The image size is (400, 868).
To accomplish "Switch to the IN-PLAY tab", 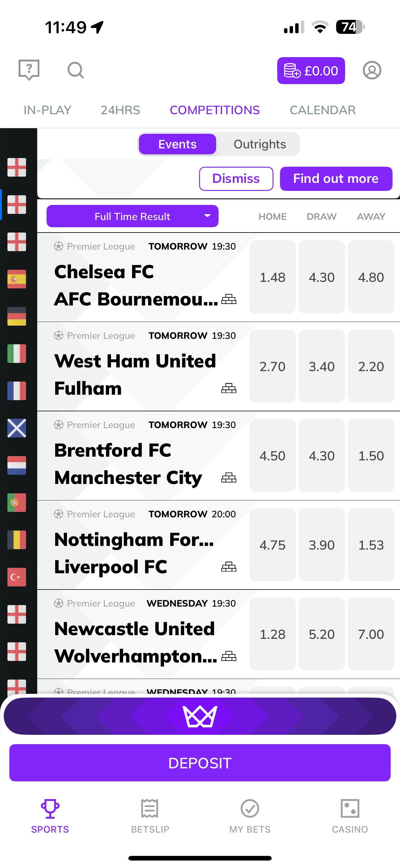I will click(x=47, y=110).
